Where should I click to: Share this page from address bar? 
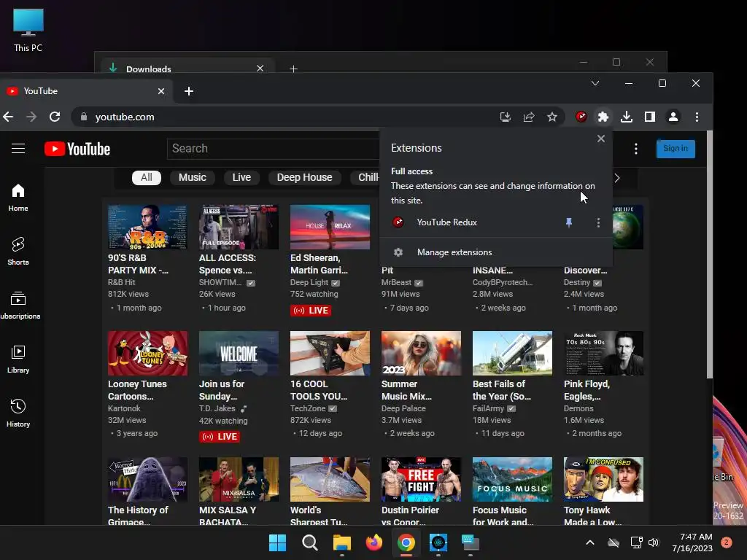click(x=529, y=117)
